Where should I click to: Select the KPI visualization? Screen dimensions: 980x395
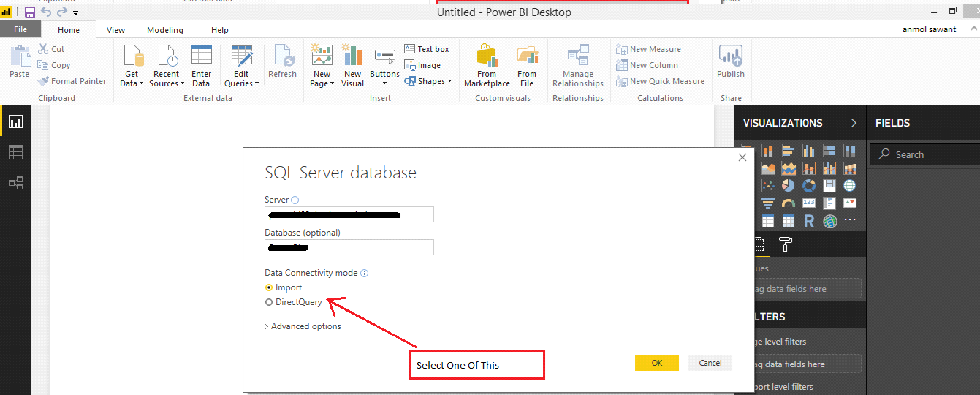(850, 203)
